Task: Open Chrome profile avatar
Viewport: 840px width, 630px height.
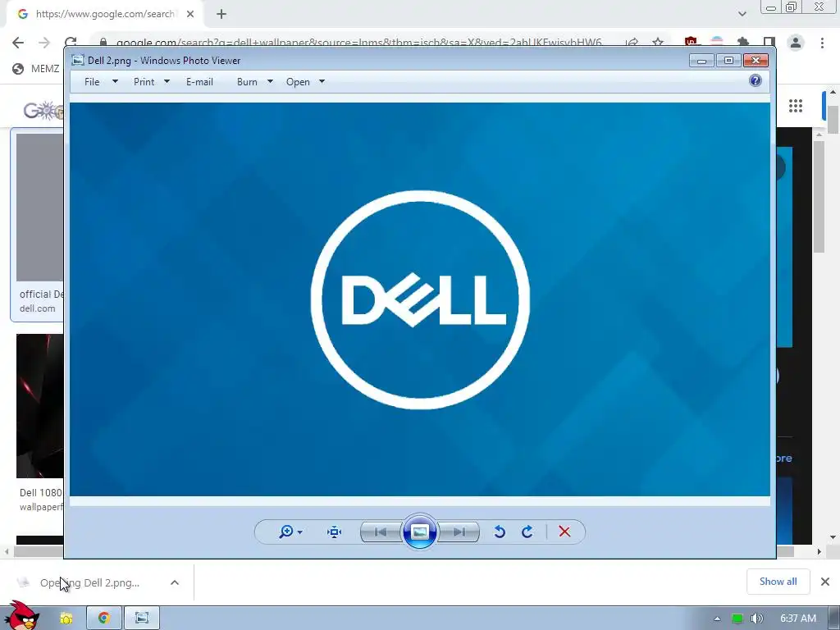Action: tap(796, 43)
